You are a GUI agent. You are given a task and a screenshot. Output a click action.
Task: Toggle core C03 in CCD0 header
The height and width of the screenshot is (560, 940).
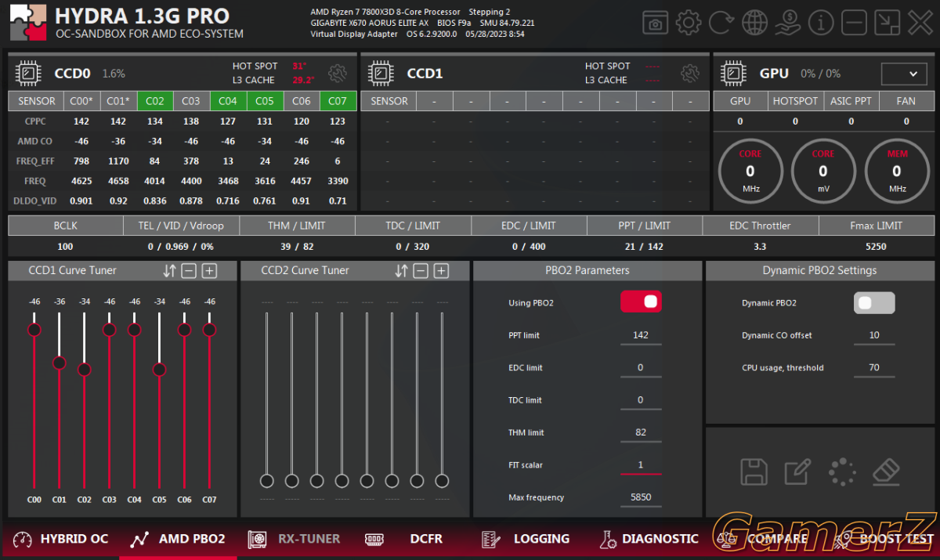click(x=191, y=101)
